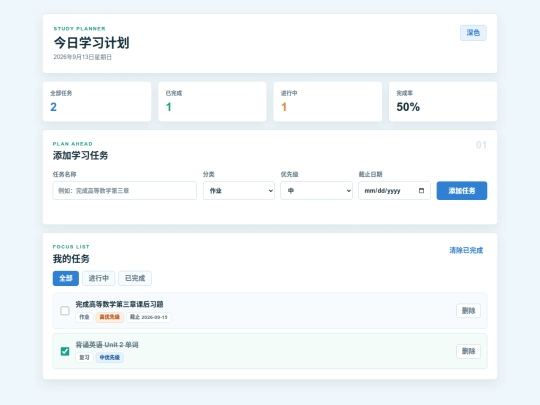Select the 已完成 filter tab
540x405 pixels.
[x=135, y=278]
